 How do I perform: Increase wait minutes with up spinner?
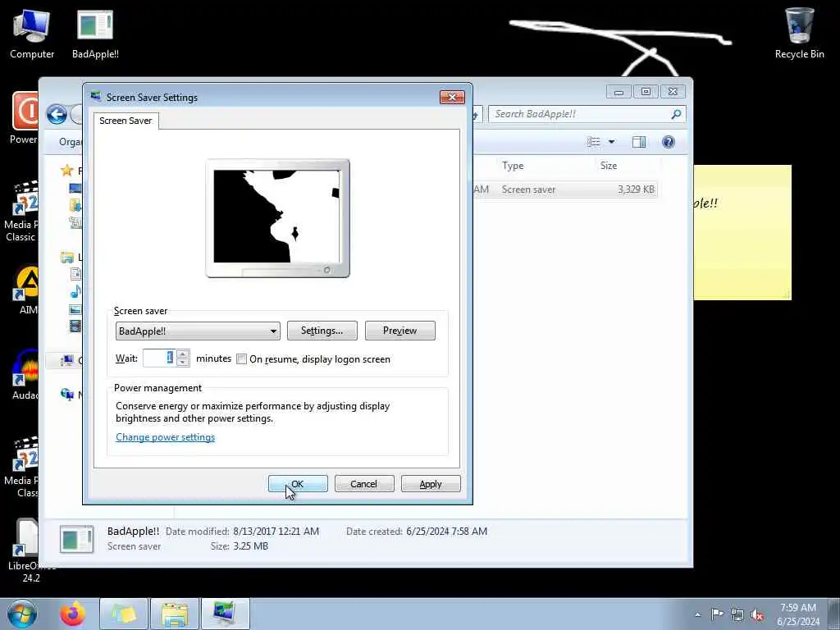183,354
